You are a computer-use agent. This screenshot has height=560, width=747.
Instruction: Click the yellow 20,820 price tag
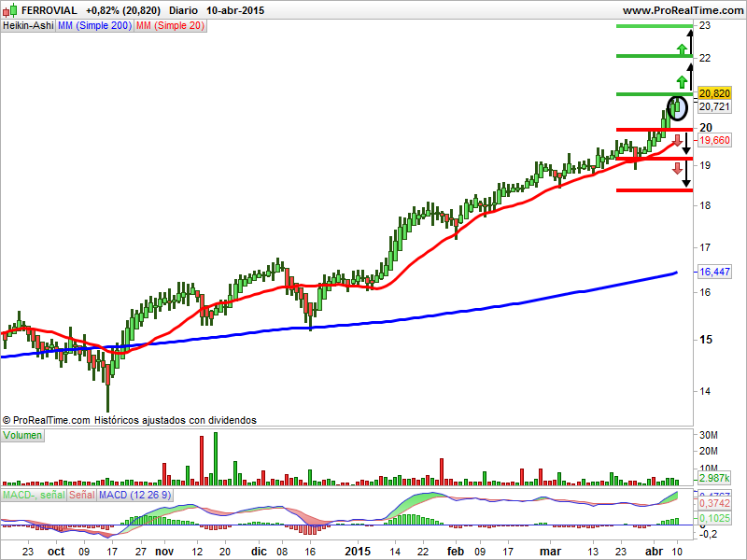pyautogui.click(x=714, y=93)
